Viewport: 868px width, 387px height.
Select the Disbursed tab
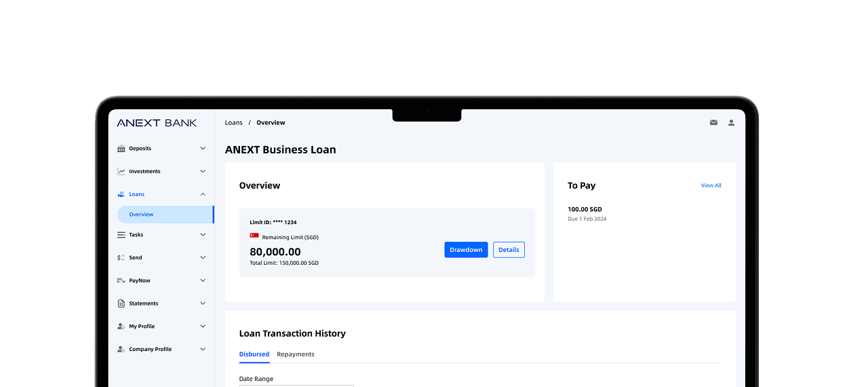coord(254,354)
